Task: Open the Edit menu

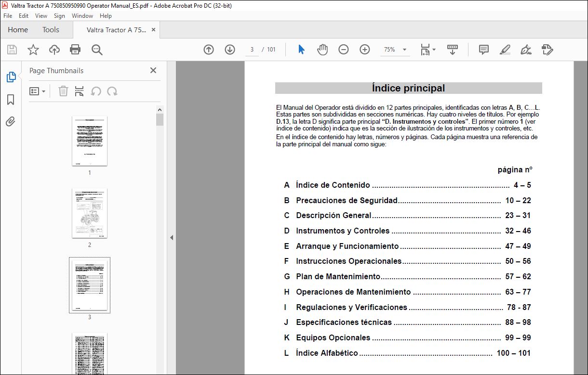Action: 24,16
